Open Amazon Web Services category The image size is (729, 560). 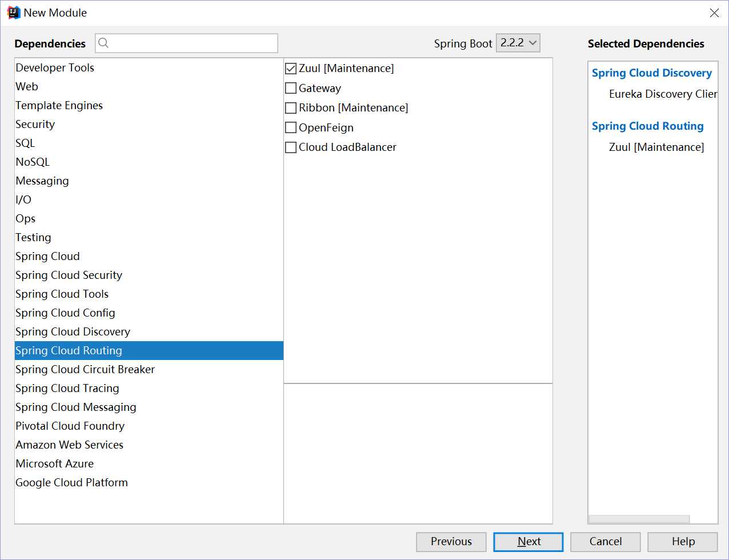pyautogui.click(x=149, y=445)
